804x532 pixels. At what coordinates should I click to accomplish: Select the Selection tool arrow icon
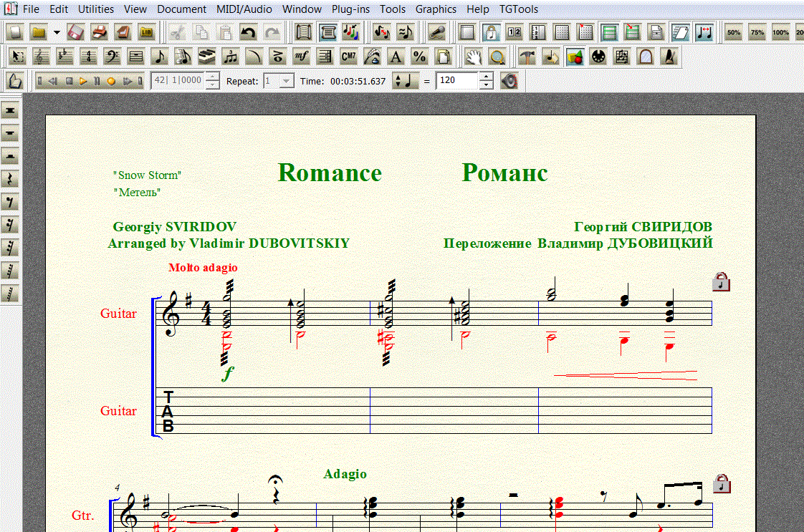17,57
